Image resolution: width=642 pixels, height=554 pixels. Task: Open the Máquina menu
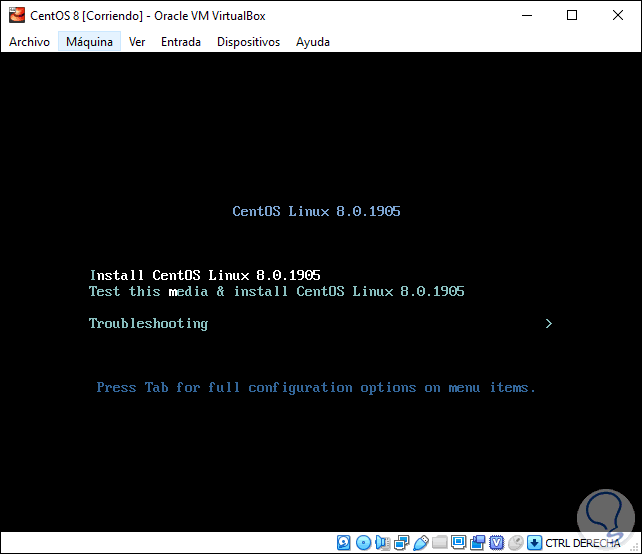coord(89,42)
